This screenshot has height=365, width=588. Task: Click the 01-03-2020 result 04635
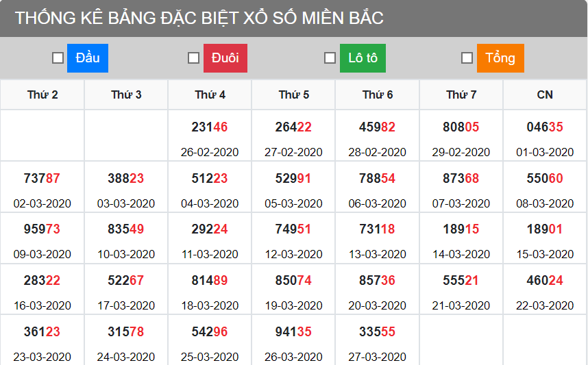545,127
